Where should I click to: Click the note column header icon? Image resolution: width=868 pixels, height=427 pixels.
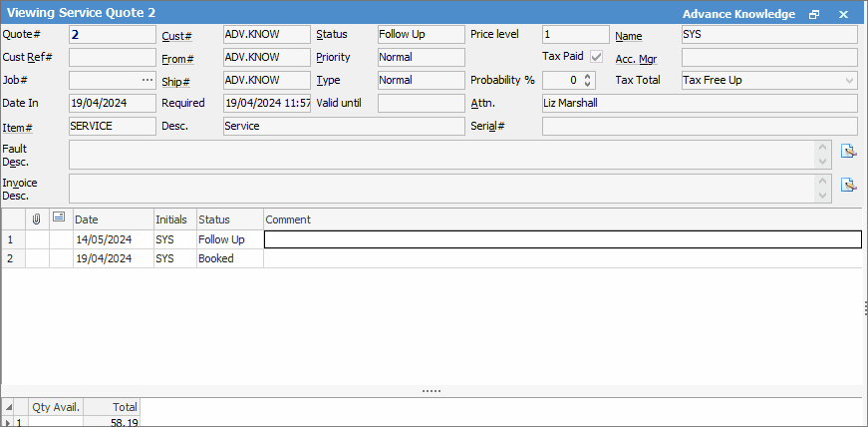click(x=59, y=218)
